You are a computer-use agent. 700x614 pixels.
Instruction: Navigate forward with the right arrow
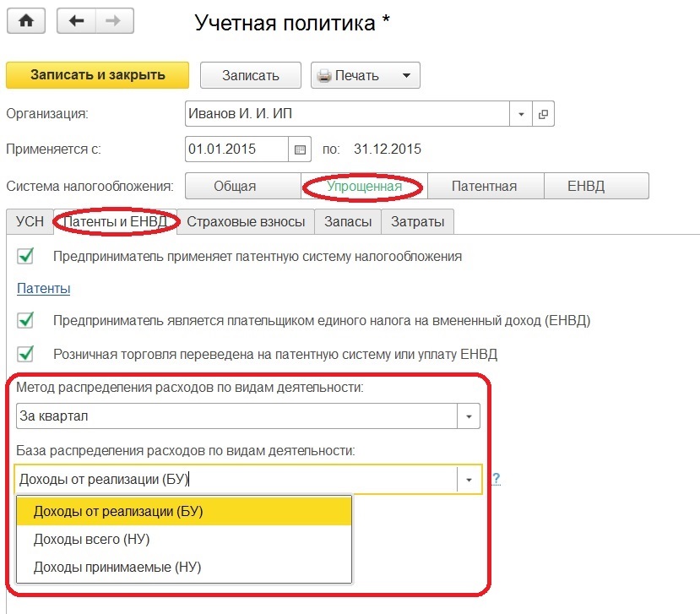point(114,20)
